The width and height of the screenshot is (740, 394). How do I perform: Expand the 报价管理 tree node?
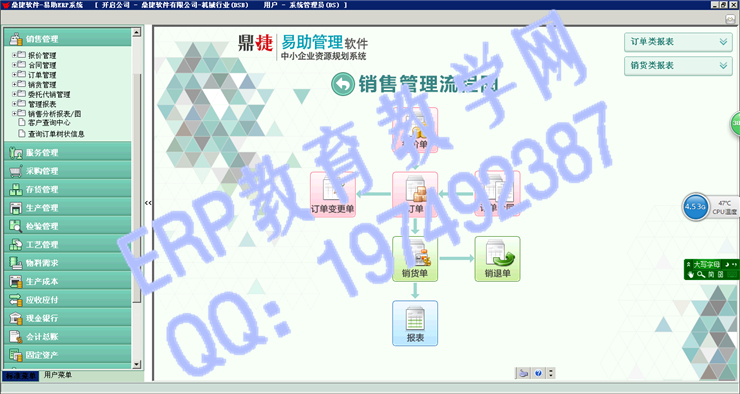click(14, 55)
